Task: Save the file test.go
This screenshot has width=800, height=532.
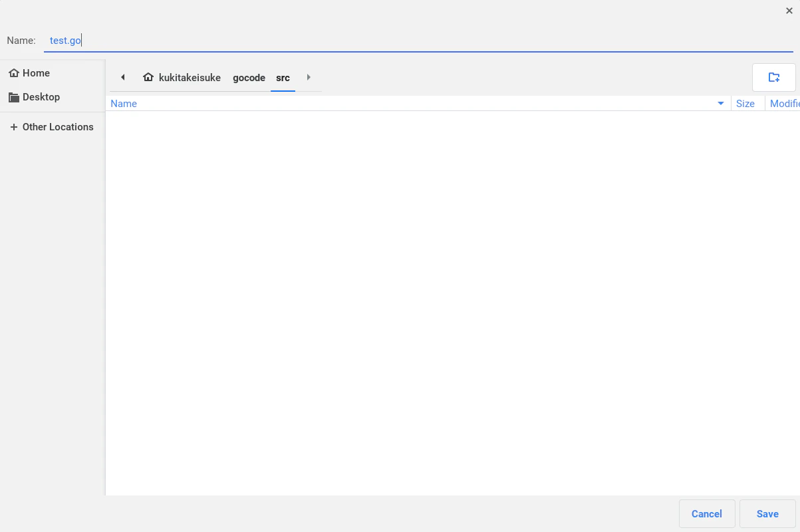Action: (x=767, y=514)
